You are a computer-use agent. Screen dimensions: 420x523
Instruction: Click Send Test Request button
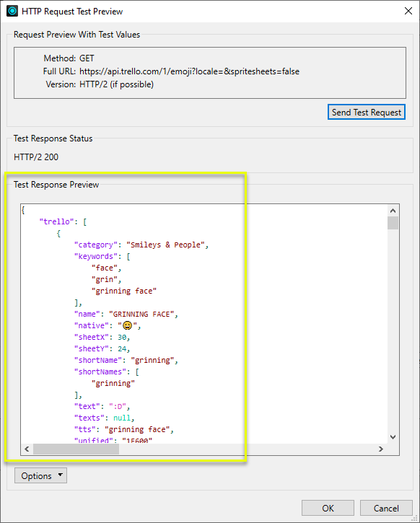[x=367, y=112]
